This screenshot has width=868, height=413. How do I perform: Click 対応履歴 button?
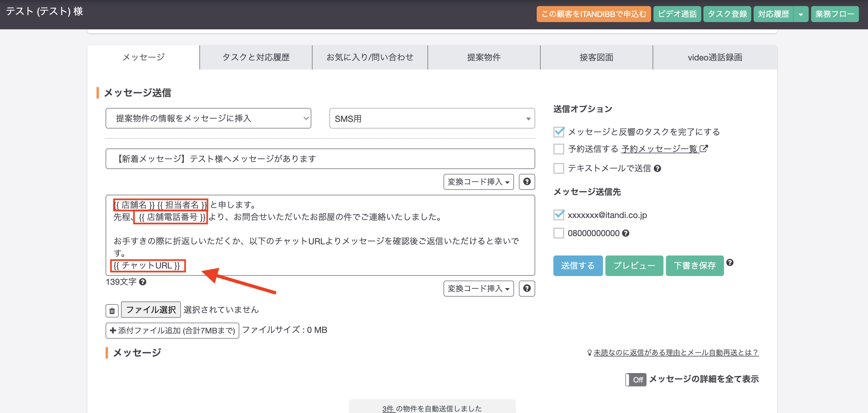(x=773, y=14)
